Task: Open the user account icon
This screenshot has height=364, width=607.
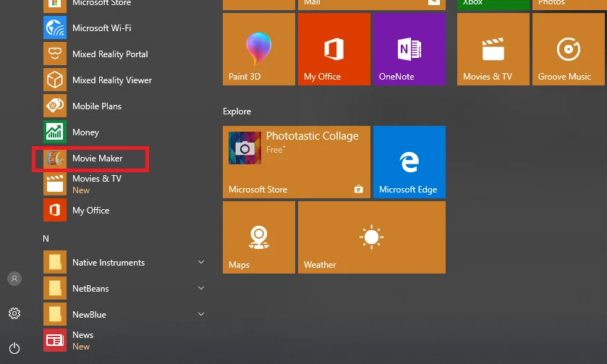Action: tap(14, 279)
